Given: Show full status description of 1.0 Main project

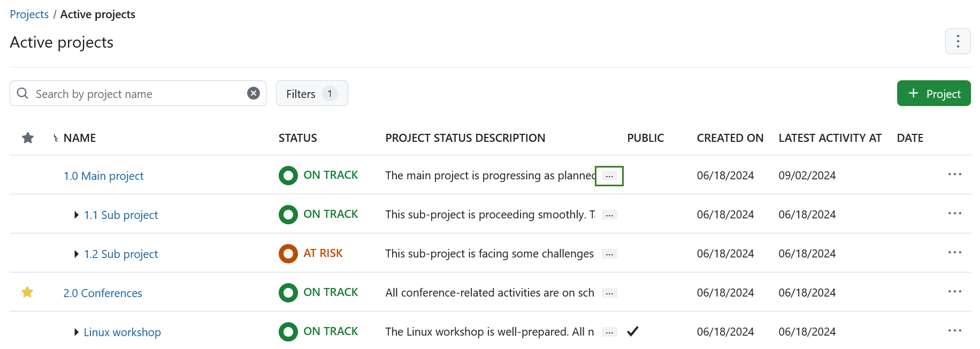Looking at the screenshot, I should 609,176.
